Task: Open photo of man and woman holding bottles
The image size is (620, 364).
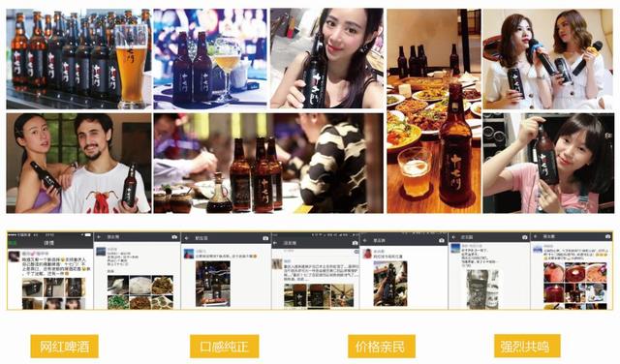Action: [78, 164]
